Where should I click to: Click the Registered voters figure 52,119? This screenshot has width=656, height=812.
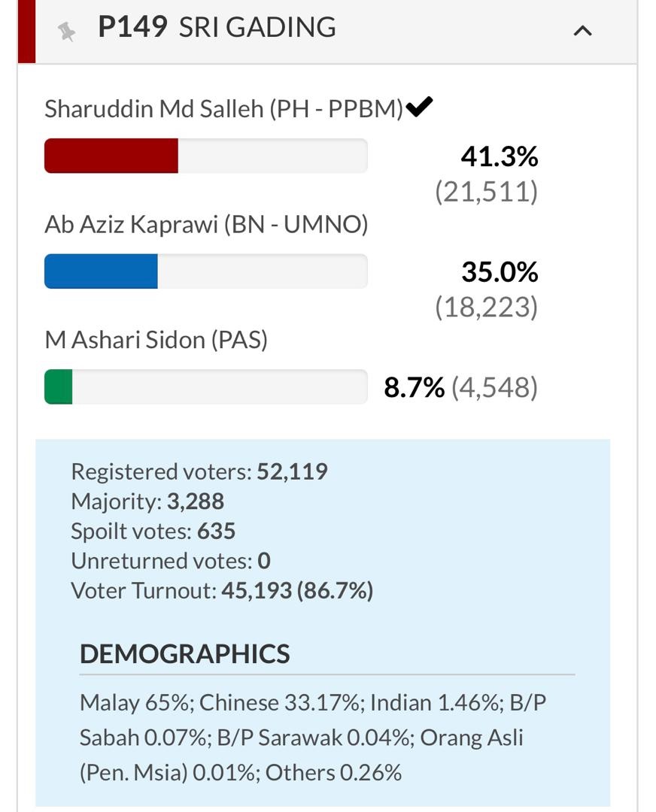[x=292, y=471]
